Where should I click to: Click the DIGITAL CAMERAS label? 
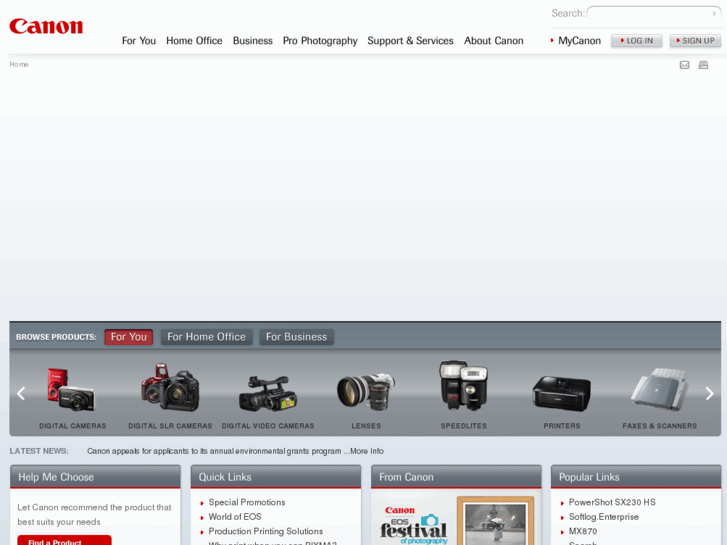[73, 426]
